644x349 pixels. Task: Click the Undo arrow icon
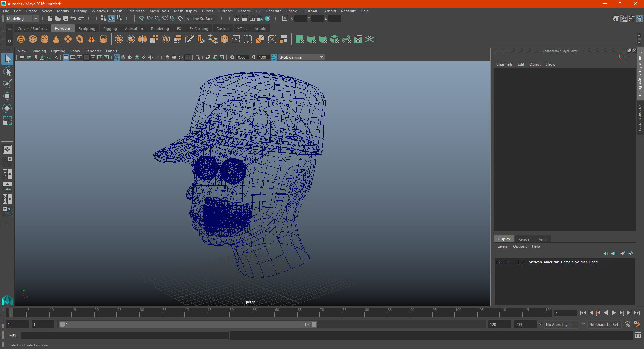click(x=73, y=18)
